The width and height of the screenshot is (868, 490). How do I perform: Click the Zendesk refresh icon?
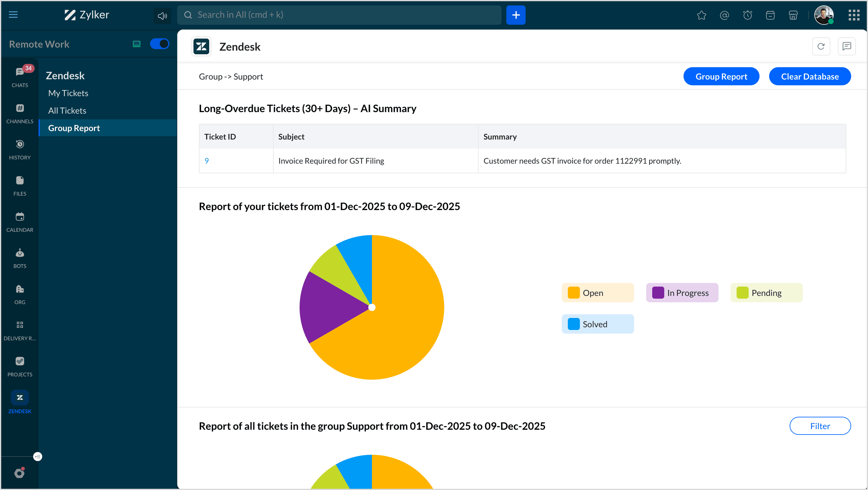[821, 46]
